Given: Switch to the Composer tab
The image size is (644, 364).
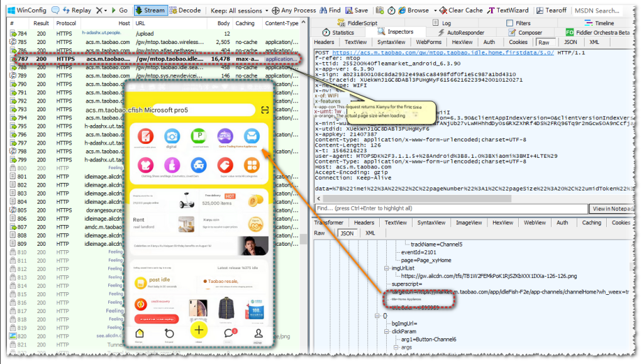Looking at the screenshot, I should [525, 33].
